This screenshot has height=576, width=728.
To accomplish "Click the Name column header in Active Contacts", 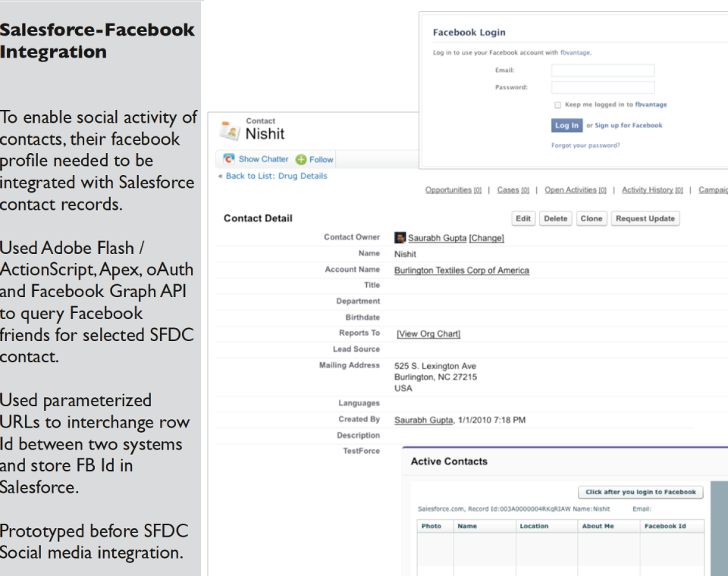I will pyautogui.click(x=485, y=526).
